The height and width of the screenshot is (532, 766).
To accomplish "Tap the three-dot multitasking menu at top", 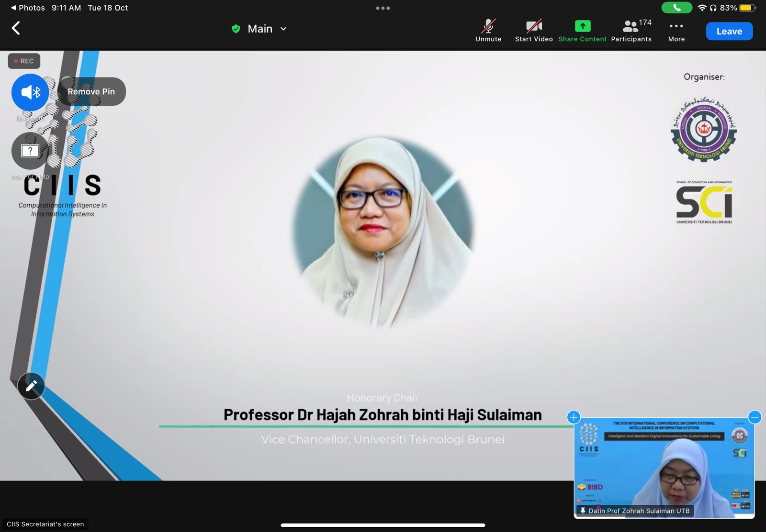I will coord(383,8).
